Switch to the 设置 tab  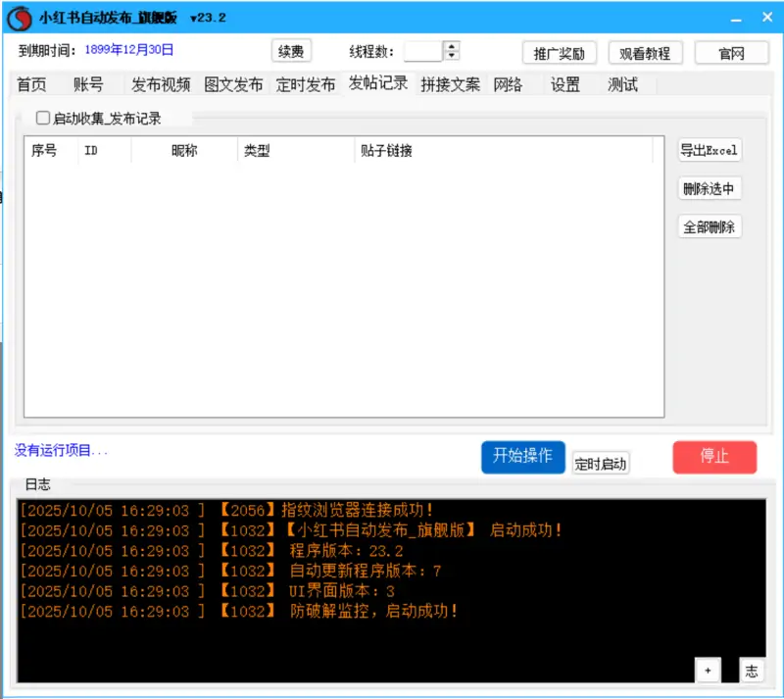(565, 85)
